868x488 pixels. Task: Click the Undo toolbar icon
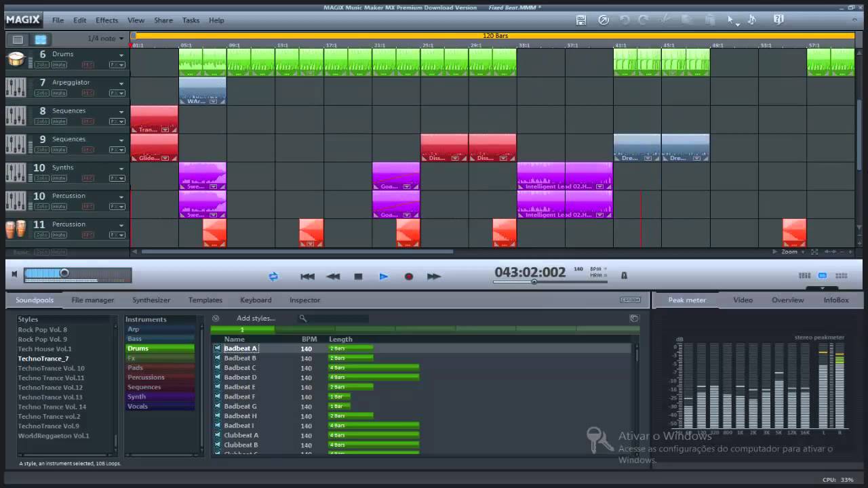pos(625,20)
